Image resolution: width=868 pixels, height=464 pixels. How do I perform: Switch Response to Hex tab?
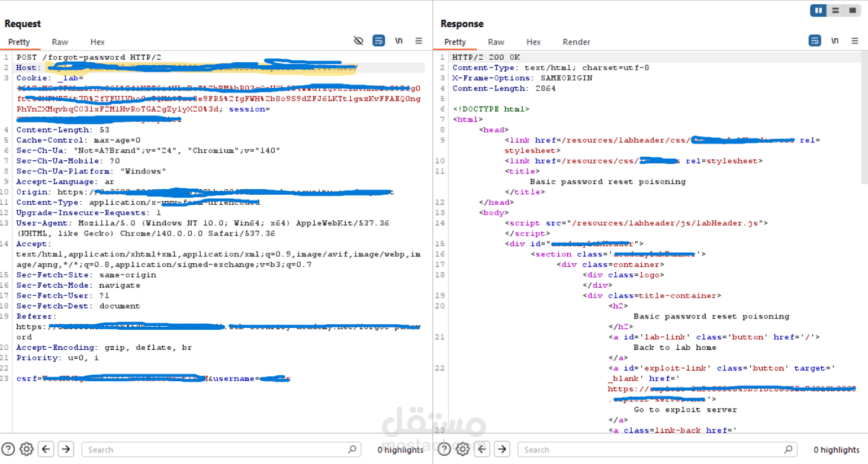pyautogui.click(x=533, y=42)
